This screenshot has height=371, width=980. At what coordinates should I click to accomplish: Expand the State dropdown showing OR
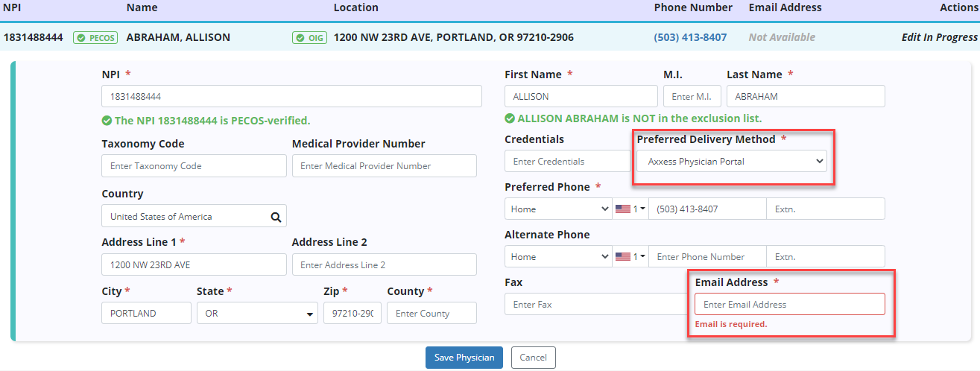(x=257, y=314)
